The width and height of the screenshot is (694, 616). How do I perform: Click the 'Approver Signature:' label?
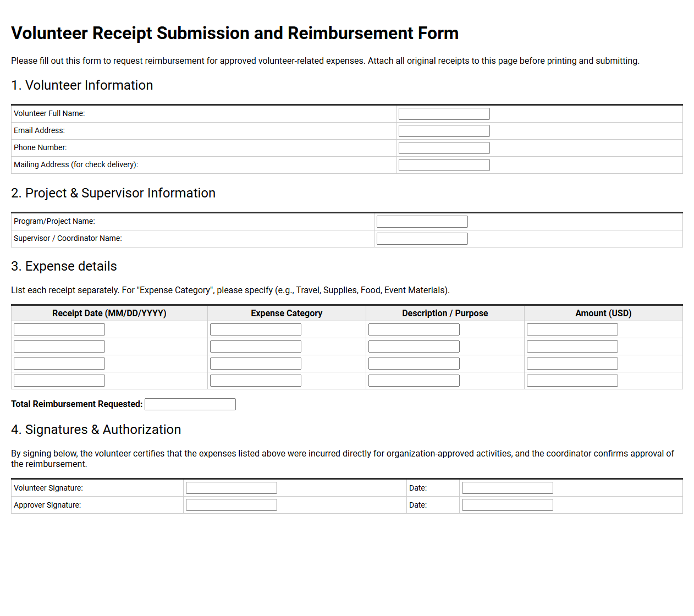47,505
